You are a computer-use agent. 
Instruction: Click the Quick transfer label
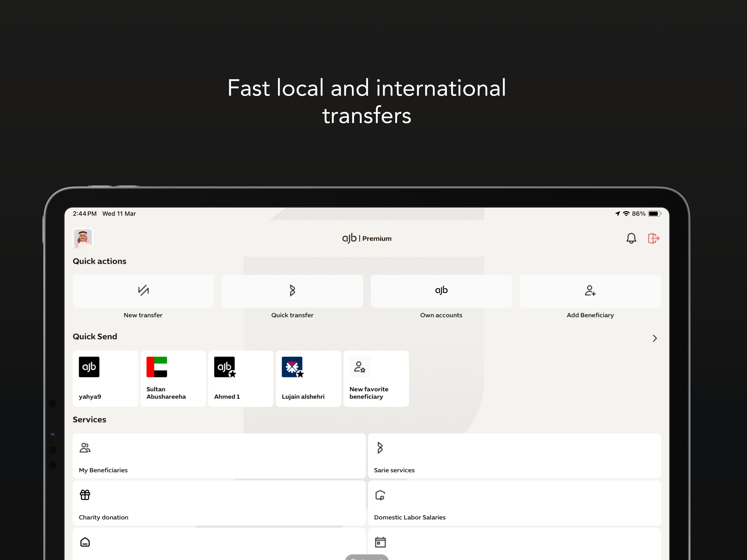pos(292,315)
